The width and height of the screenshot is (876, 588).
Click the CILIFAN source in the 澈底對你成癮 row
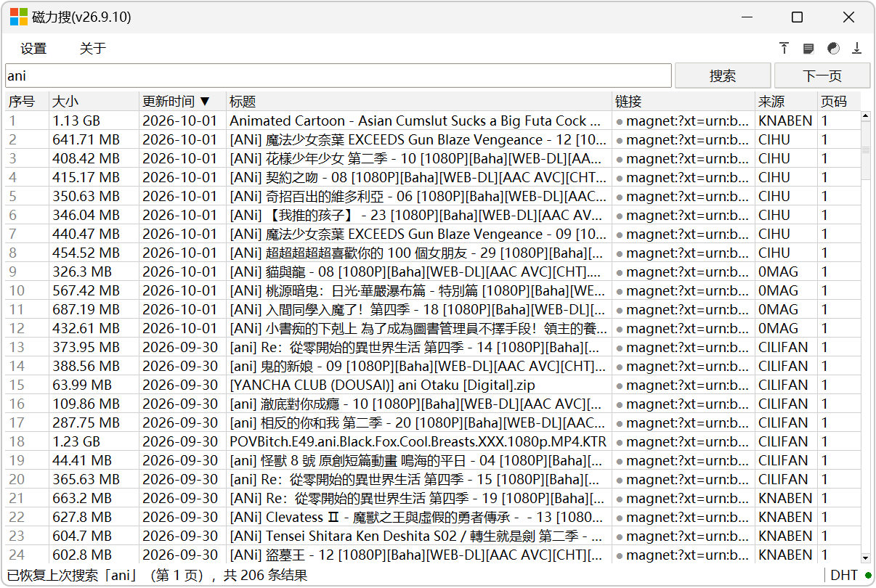[783, 404]
